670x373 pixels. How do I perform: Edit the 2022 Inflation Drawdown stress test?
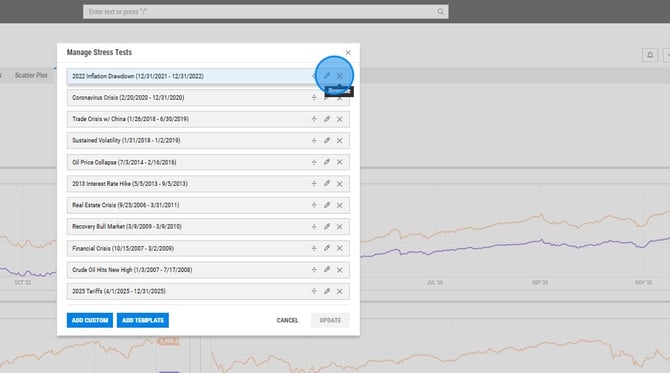pyautogui.click(x=327, y=76)
